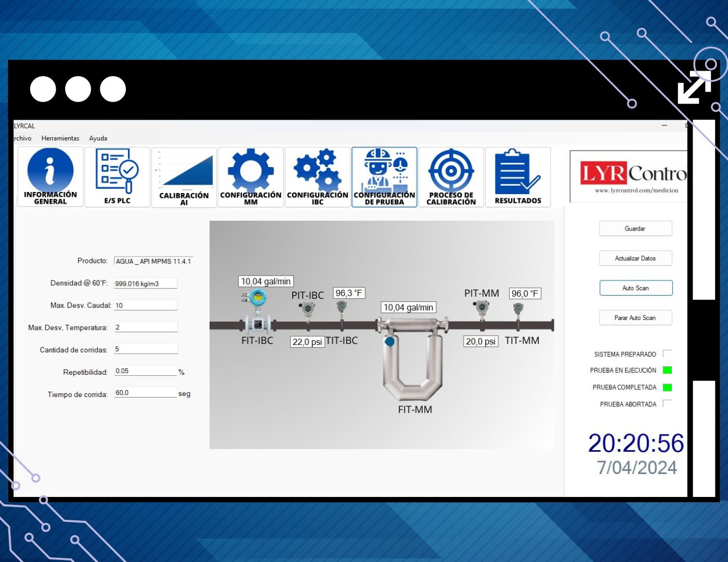
Task: Open the Información General icon
Action: pos(50,176)
